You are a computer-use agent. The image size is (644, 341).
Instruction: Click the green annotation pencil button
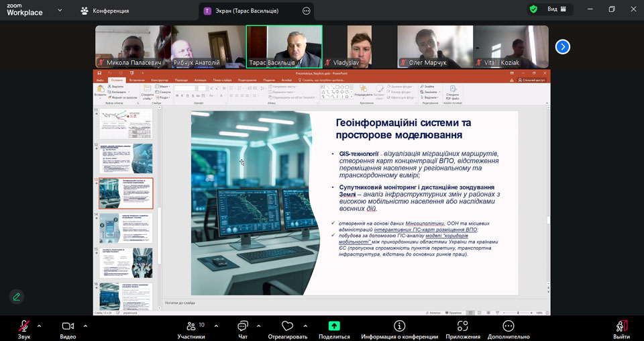point(17,296)
